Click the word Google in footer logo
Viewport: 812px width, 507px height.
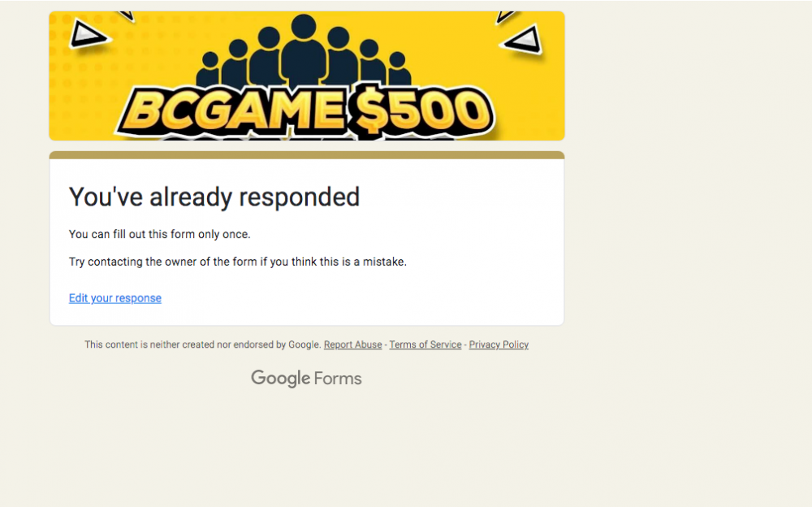[x=280, y=379]
